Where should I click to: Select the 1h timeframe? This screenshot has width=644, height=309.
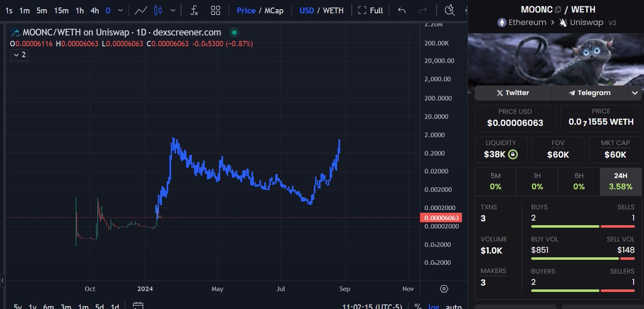click(x=79, y=10)
